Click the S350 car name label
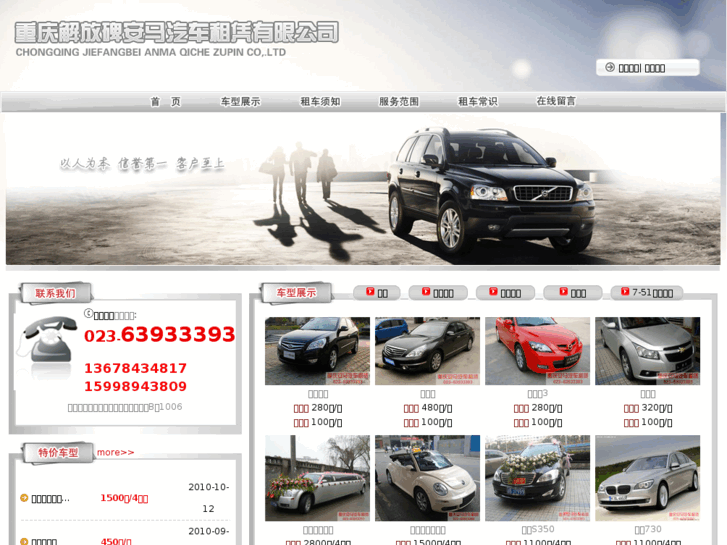Viewport: 727px width, 545px height. click(x=538, y=529)
